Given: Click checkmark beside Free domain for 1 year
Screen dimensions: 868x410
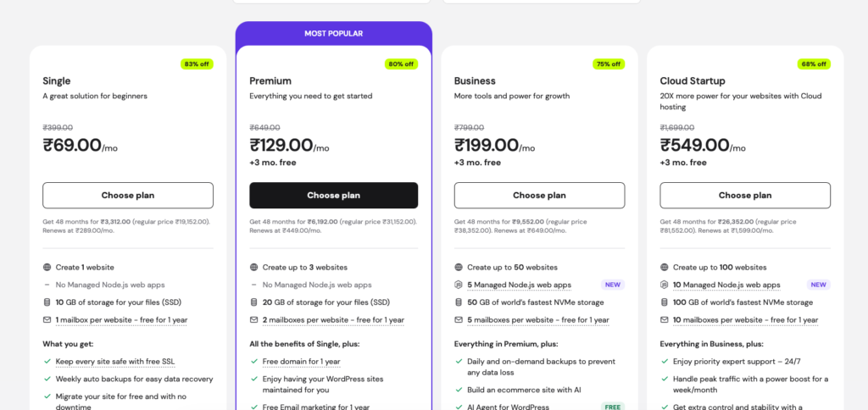Looking at the screenshot, I should [x=253, y=361].
